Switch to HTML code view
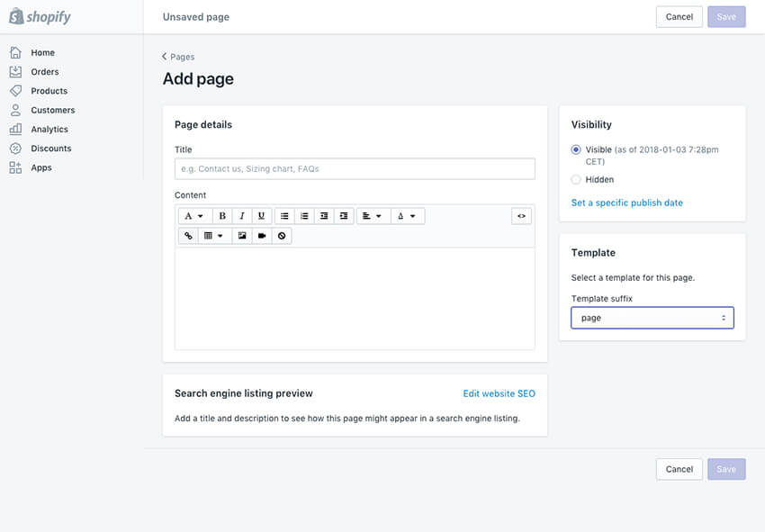Viewport: 765px width, 532px height. pos(521,215)
